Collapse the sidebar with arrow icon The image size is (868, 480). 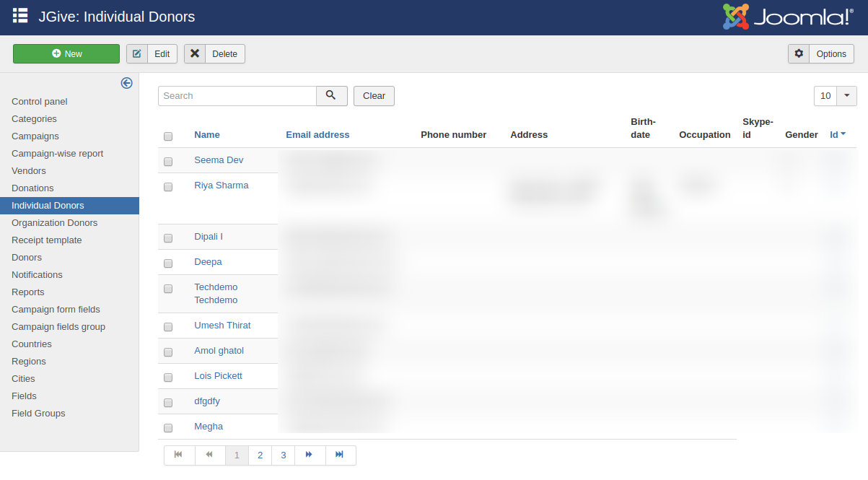[x=127, y=83]
